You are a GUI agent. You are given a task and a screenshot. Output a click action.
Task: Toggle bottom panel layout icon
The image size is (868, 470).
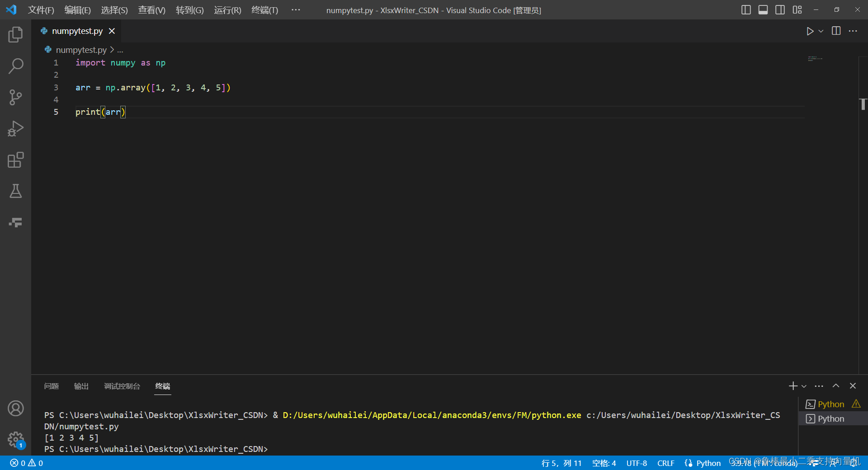click(763, 10)
